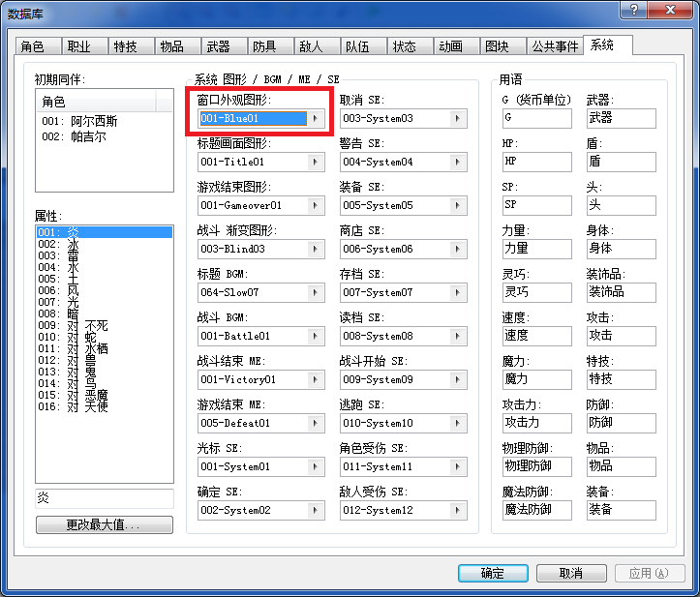This screenshot has width=700, height=597.
Task: Open the 角色 tab
Action: point(39,45)
